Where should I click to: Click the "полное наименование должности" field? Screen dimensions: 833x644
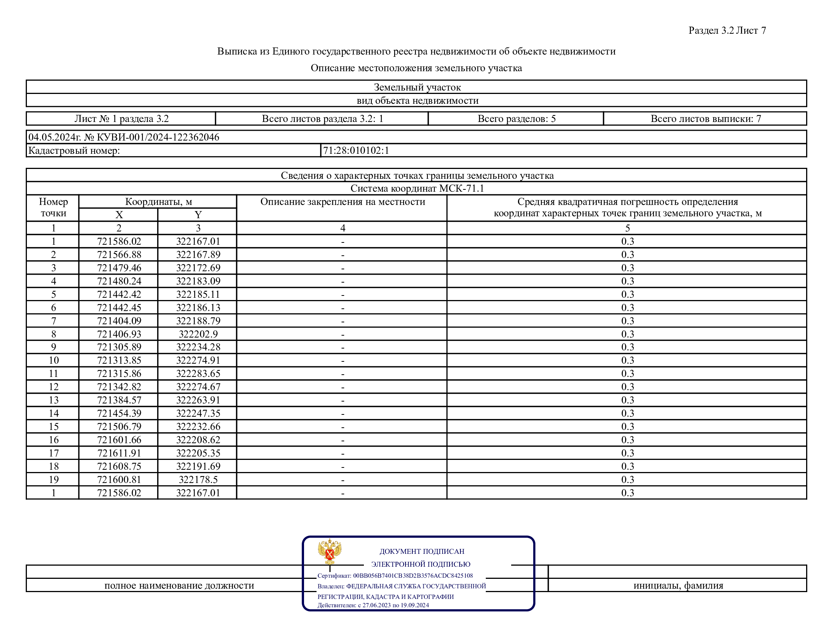coord(179,585)
